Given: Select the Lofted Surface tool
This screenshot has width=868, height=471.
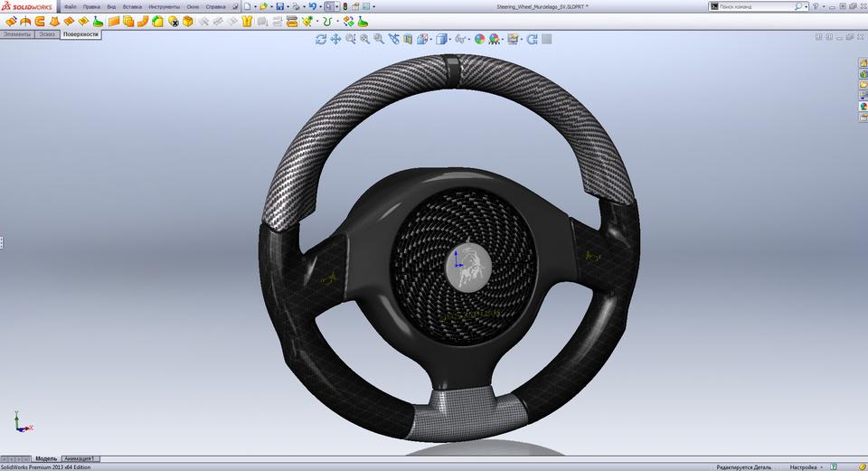Looking at the screenshot, I should coord(54,22).
